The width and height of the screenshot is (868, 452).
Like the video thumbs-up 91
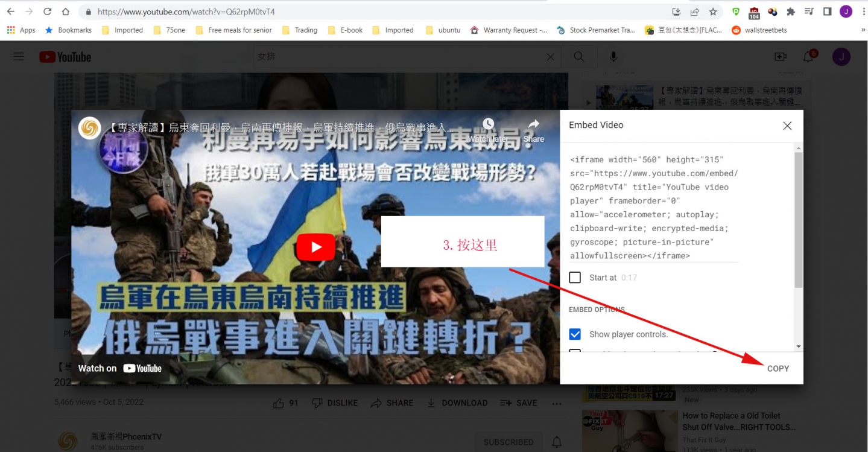(286, 403)
